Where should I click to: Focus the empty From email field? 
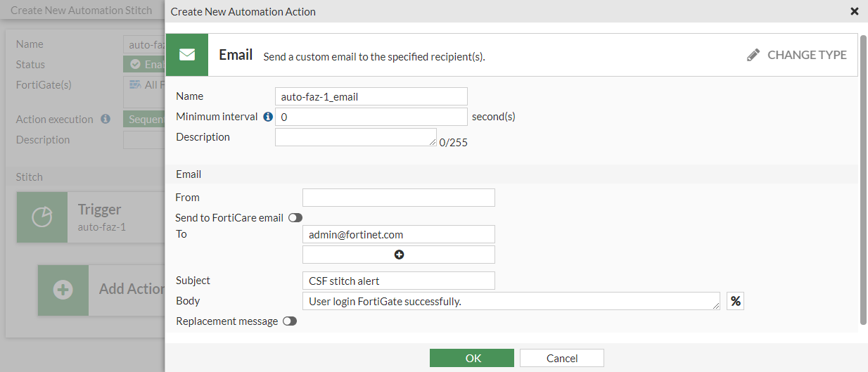398,198
